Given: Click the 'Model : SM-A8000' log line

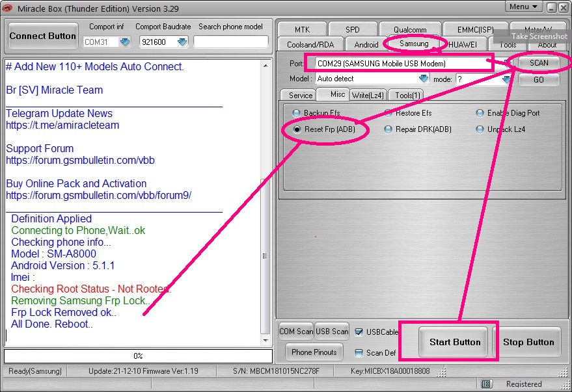Looking at the screenshot, I should click(53, 254).
